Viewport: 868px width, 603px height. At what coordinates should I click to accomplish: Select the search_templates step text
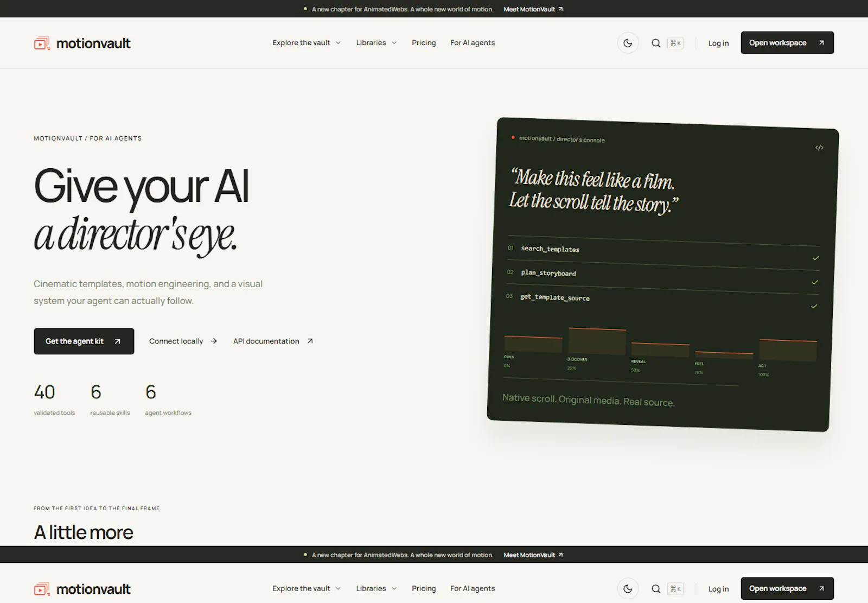coord(550,249)
